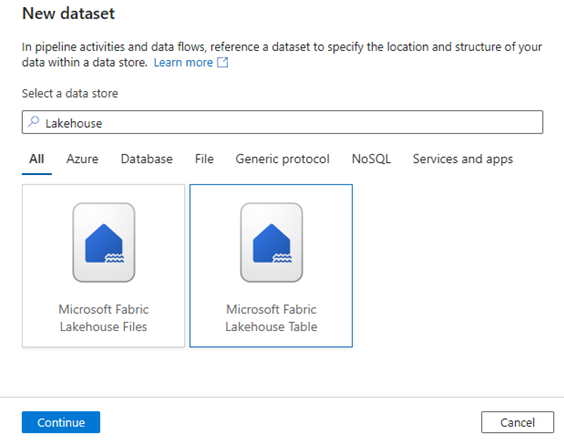Switch to Services and apps tab

463,159
